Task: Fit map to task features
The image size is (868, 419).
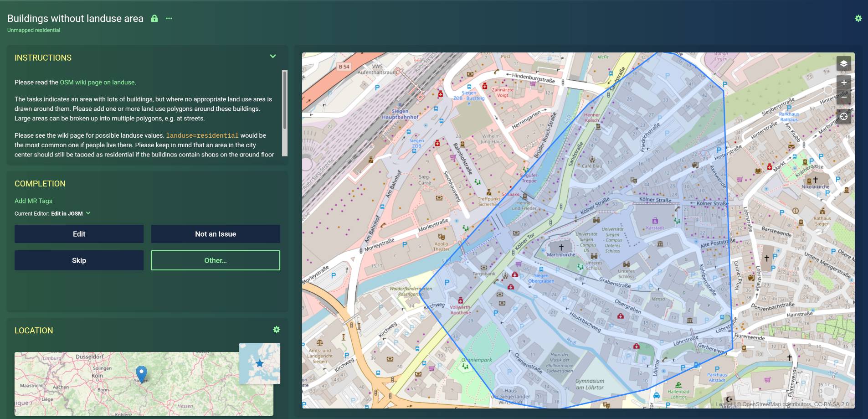Action: pos(844,117)
